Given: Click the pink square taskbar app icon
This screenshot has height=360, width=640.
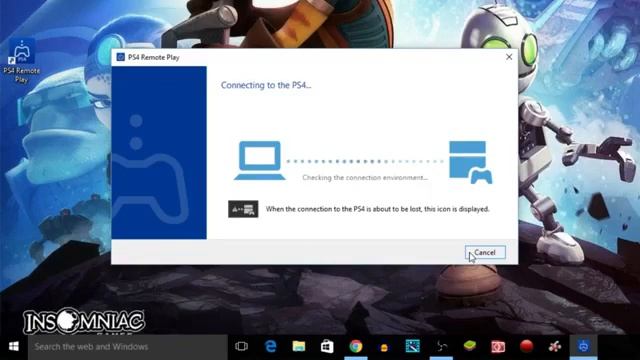Looking at the screenshot, I should (498, 347).
